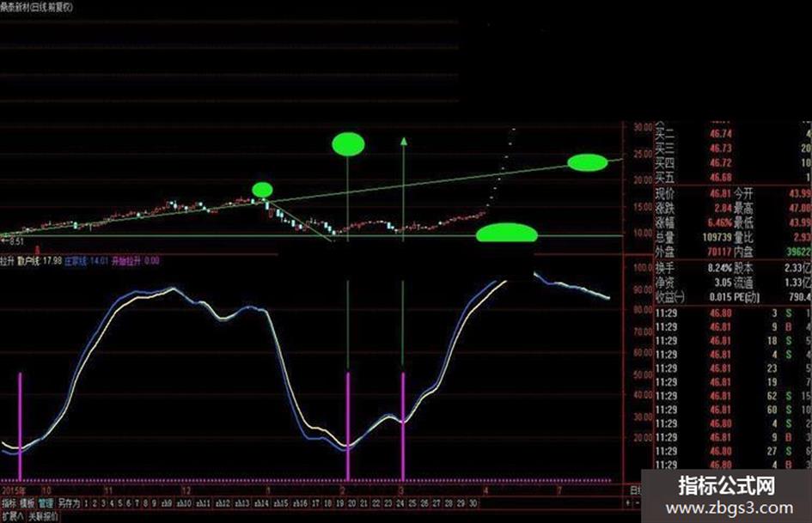Select the zh14 template tab
Screen dimensions: 812x523
point(261,503)
